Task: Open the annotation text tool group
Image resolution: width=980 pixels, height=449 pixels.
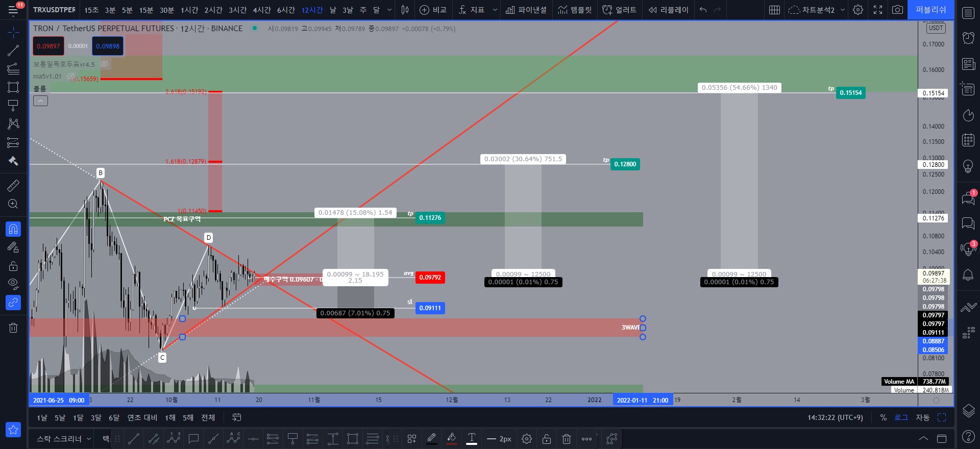Action: coord(13,106)
